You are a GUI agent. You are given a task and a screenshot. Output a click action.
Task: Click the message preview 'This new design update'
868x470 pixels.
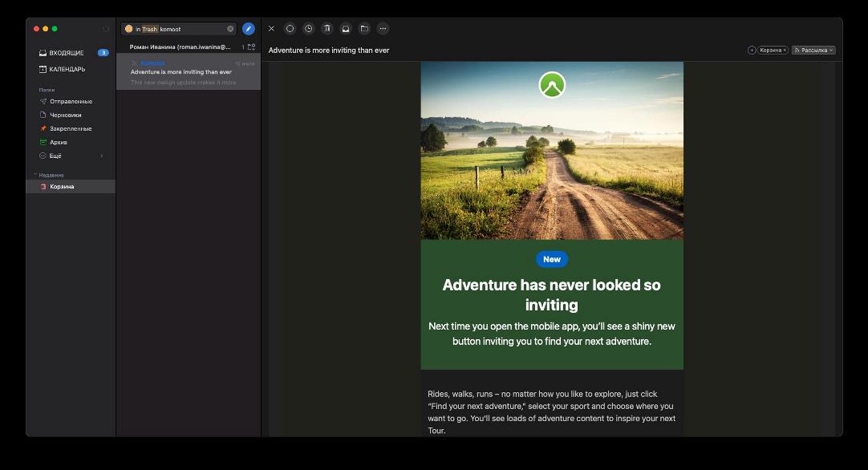(183, 83)
